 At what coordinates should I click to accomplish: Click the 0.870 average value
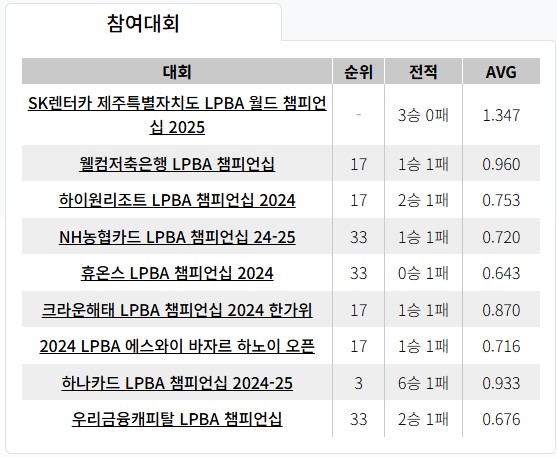point(501,310)
